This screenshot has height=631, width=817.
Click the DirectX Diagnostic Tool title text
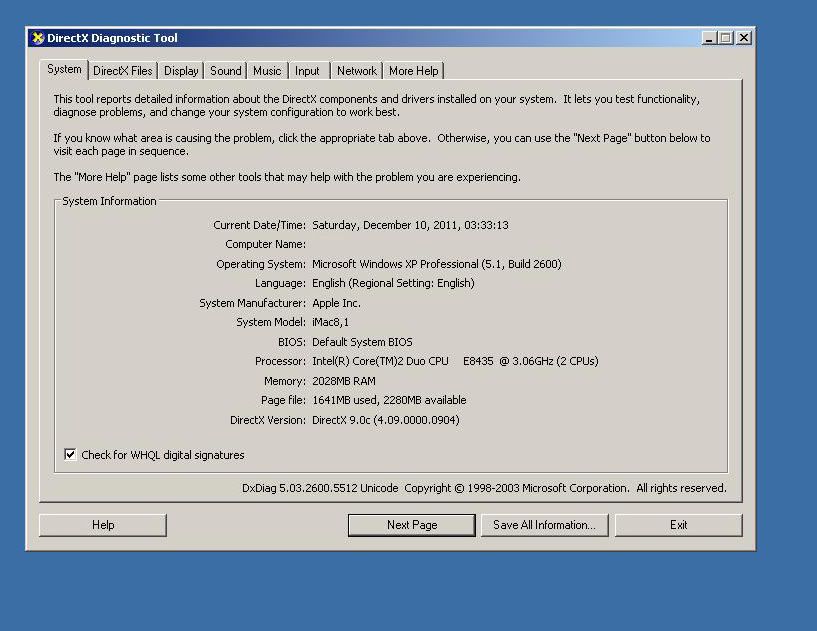point(112,38)
